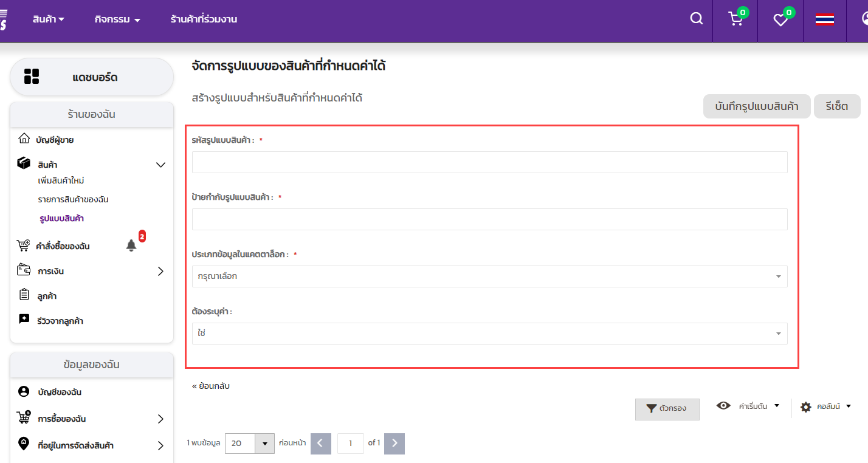
Task: Expand the การเงิน sidebar section
Action: pos(160,271)
